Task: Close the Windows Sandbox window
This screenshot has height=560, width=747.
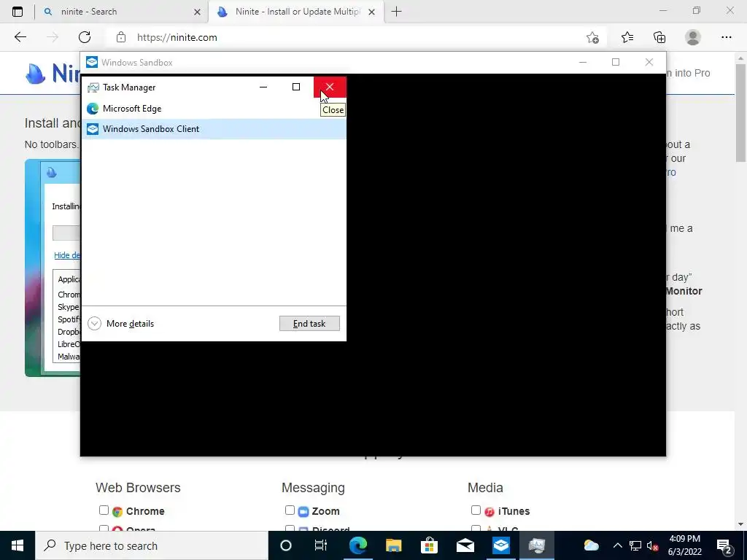Action: 649,62
